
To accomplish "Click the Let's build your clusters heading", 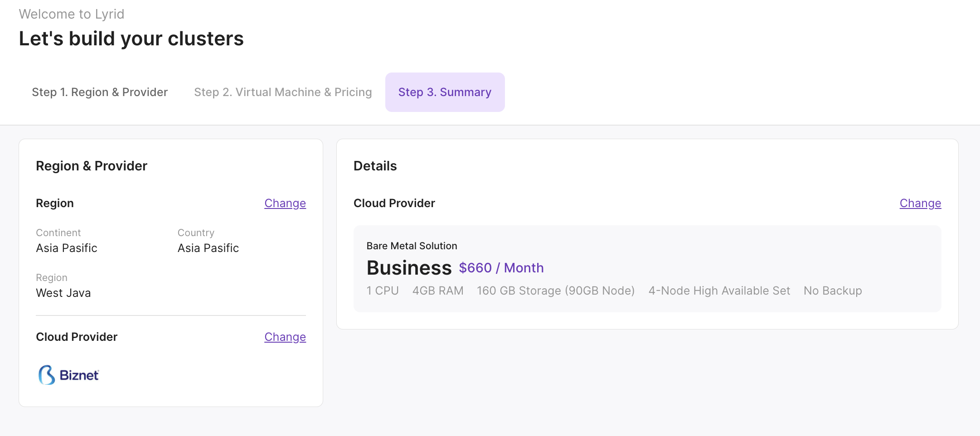I will (x=131, y=39).
